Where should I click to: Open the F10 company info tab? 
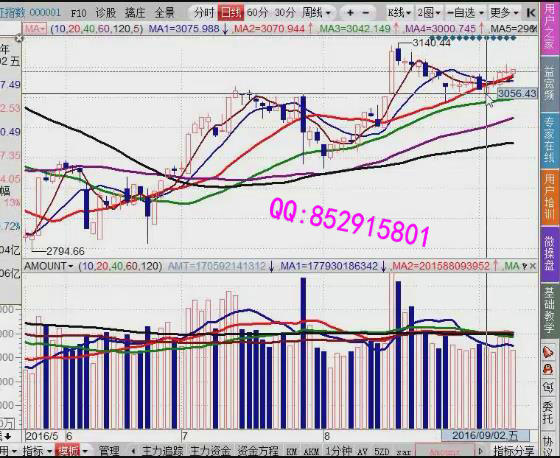pos(78,13)
